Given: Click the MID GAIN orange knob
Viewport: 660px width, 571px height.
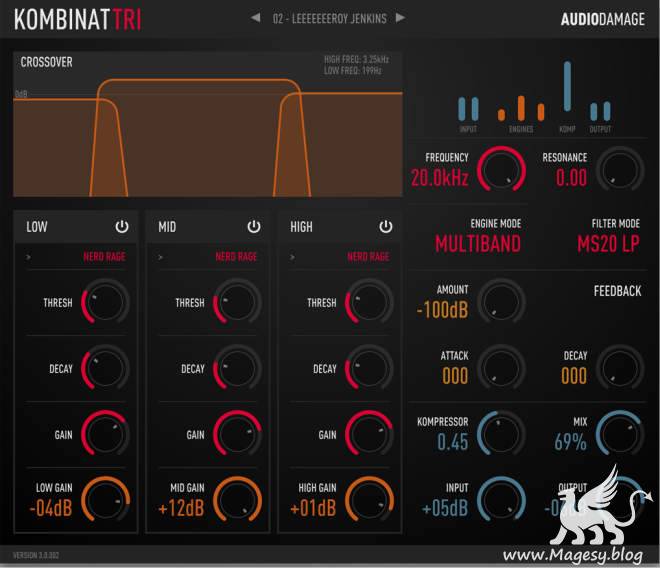Looking at the screenshot, I should pyautogui.click(x=237, y=499).
